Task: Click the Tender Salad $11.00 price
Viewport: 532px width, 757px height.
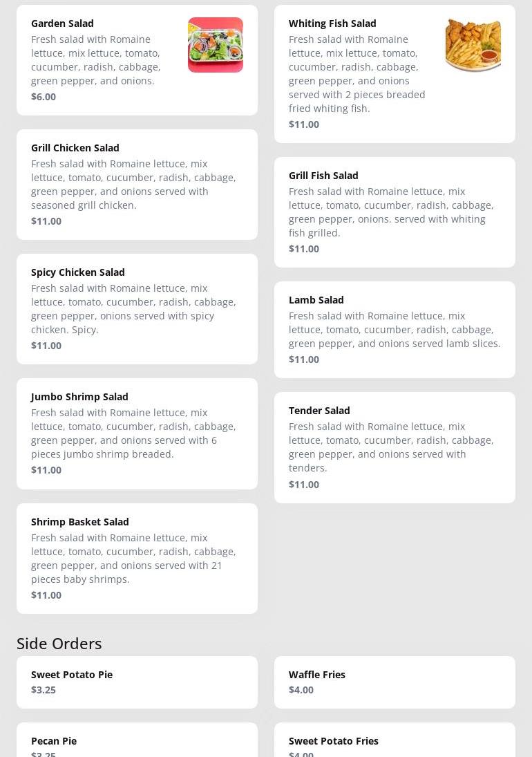Action: (x=304, y=485)
